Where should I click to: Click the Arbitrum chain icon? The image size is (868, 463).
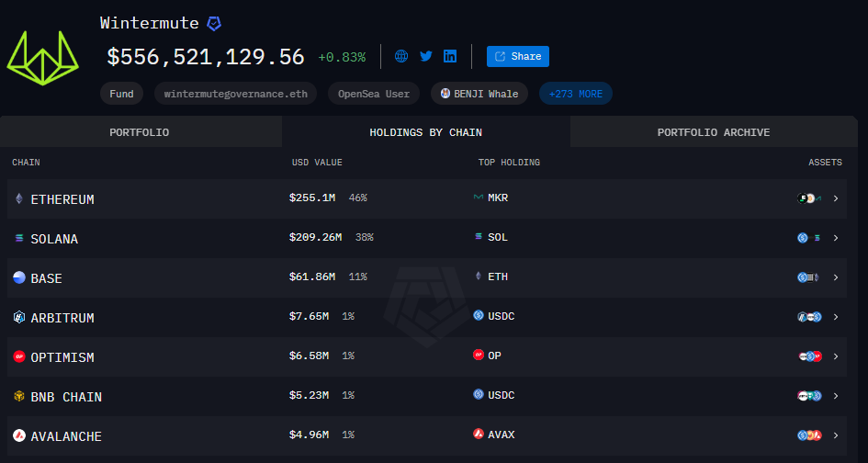click(x=19, y=317)
